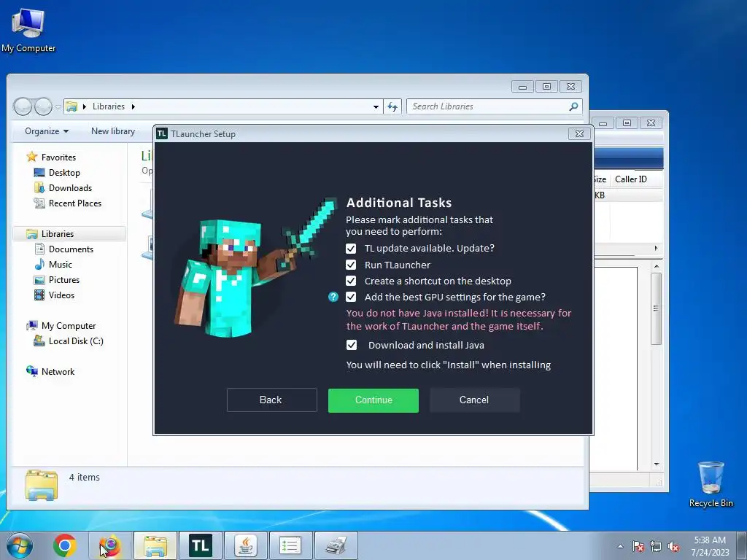Image resolution: width=747 pixels, height=560 pixels.
Task: Expand the root arrow before Libraries breadcrumb
Action: 85,106
